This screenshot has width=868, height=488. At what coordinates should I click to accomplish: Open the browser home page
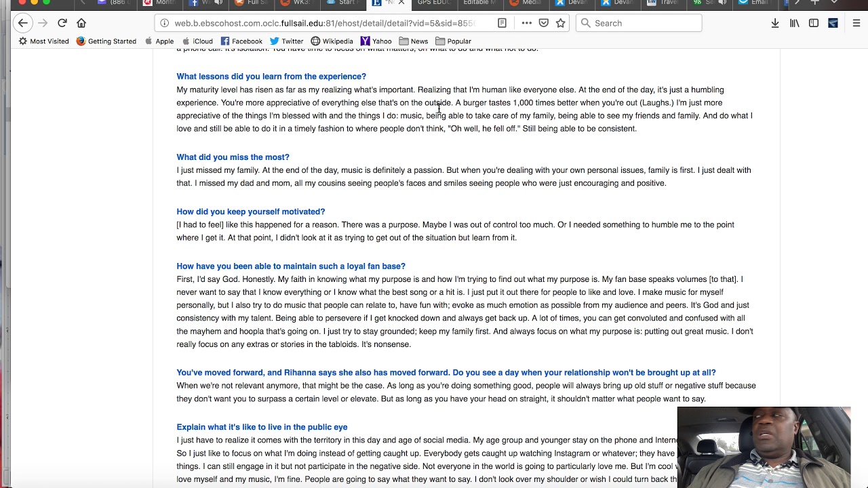(x=81, y=23)
